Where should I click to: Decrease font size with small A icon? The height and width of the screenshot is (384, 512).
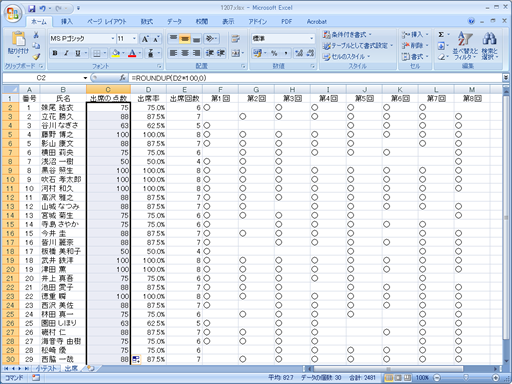point(156,39)
